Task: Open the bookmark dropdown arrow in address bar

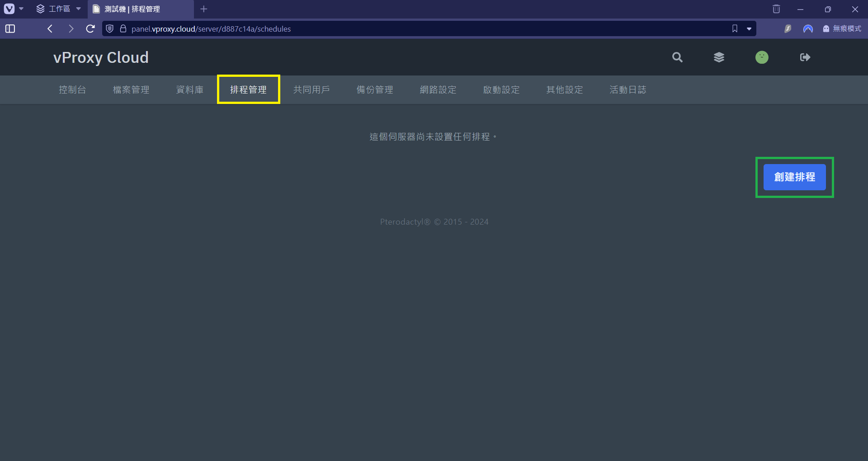Action: (749, 29)
